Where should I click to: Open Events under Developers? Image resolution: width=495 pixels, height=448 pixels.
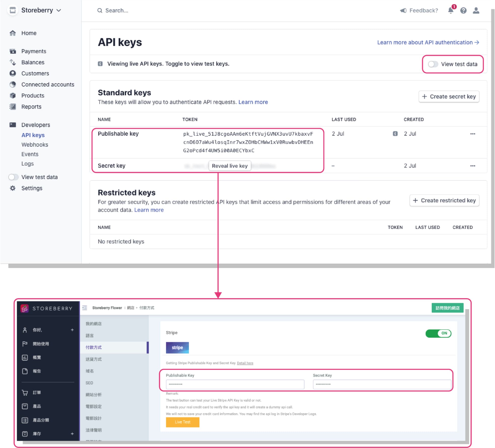tap(30, 154)
